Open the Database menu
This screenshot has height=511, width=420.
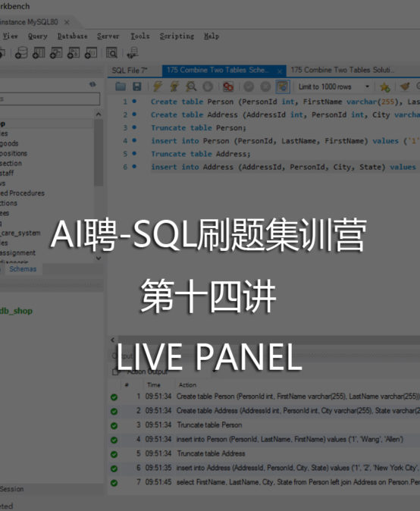pos(72,36)
